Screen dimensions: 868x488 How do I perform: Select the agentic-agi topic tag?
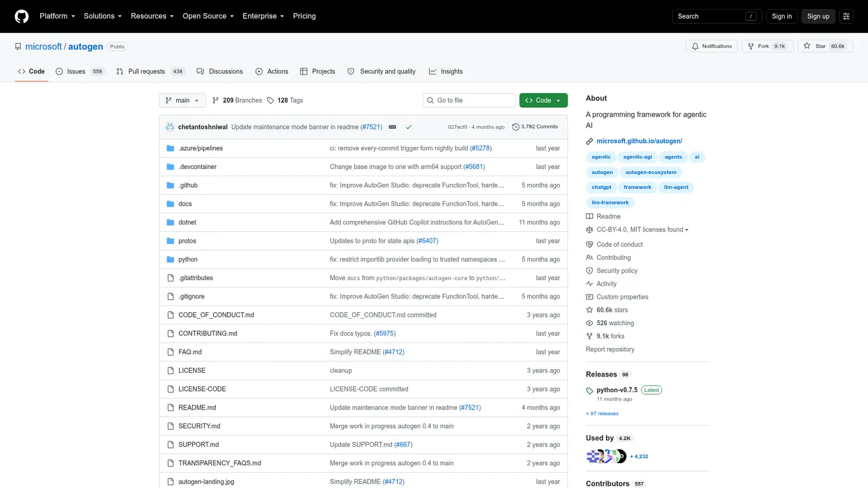pyautogui.click(x=637, y=157)
